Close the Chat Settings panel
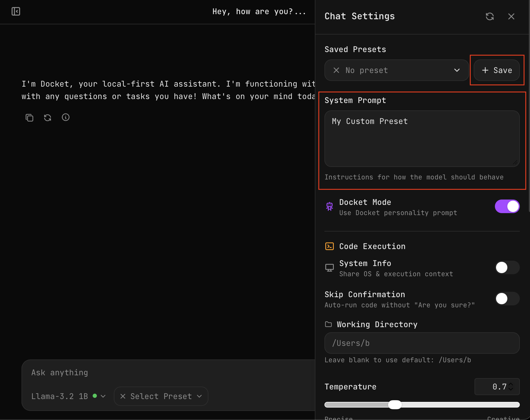The height and width of the screenshot is (420, 530). [511, 16]
